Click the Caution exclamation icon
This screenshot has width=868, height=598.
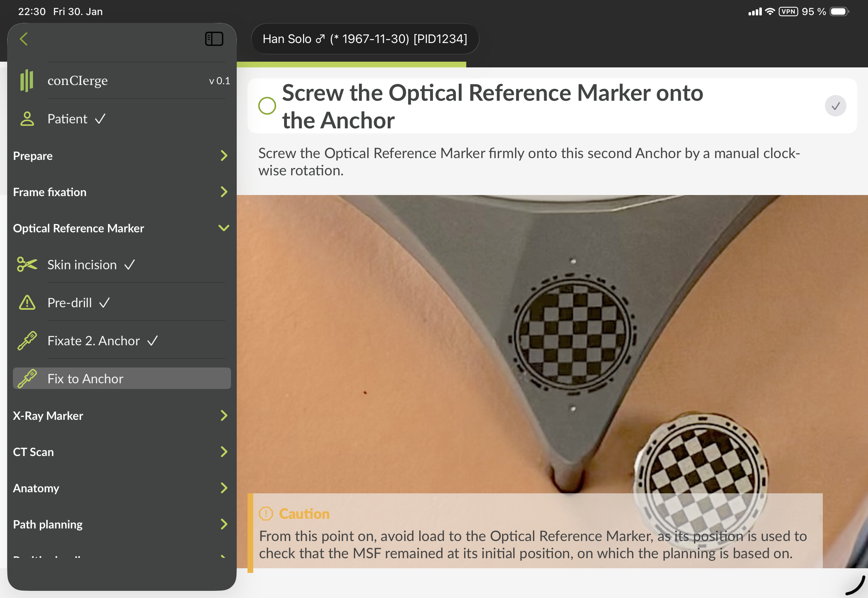pos(266,514)
